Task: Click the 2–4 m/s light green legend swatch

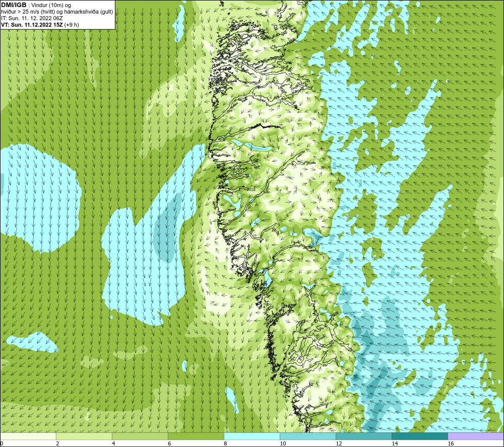Action: pos(84,436)
